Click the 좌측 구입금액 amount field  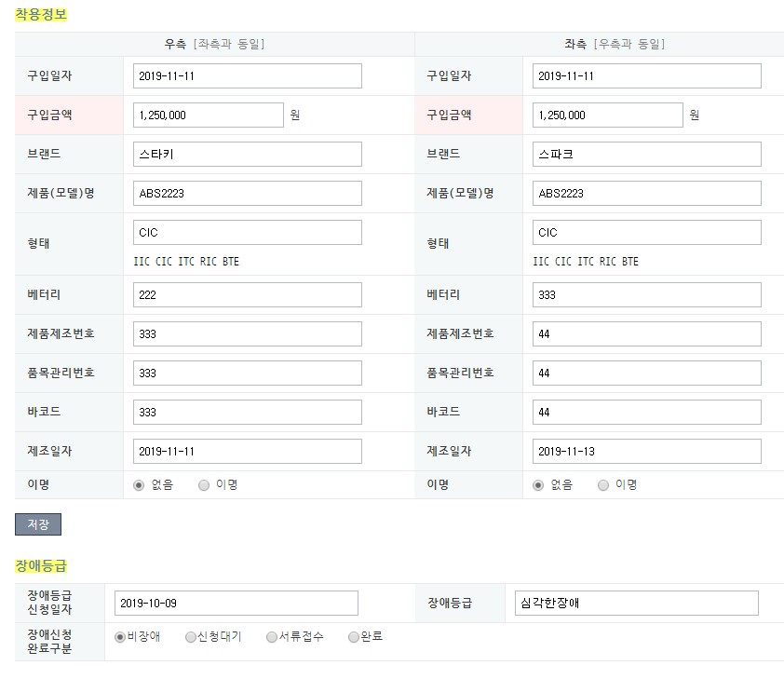point(607,115)
